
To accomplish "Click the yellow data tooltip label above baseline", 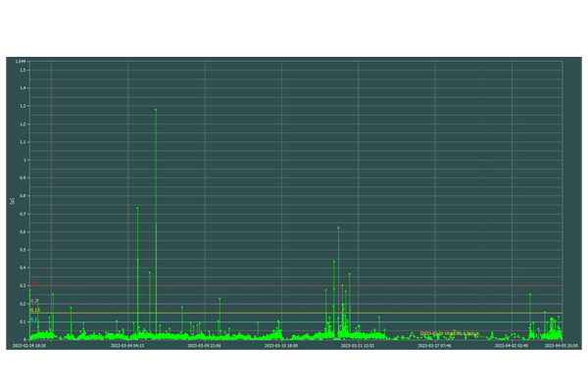I will 450,333.
